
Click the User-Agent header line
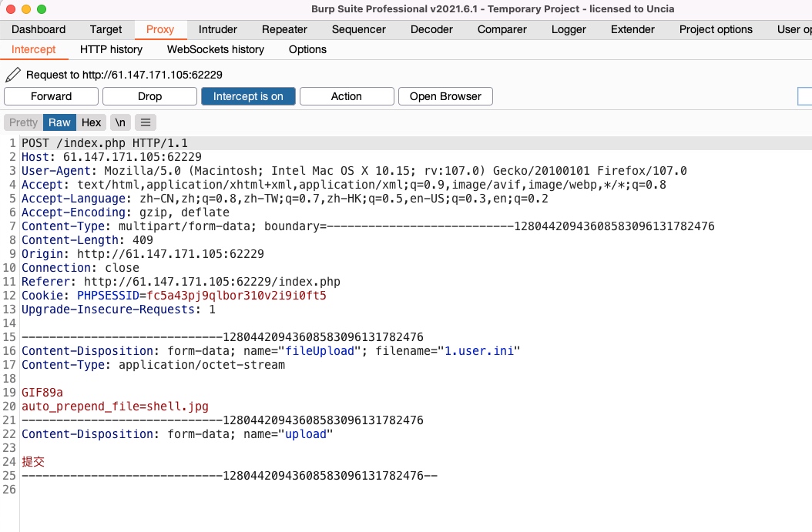354,171
